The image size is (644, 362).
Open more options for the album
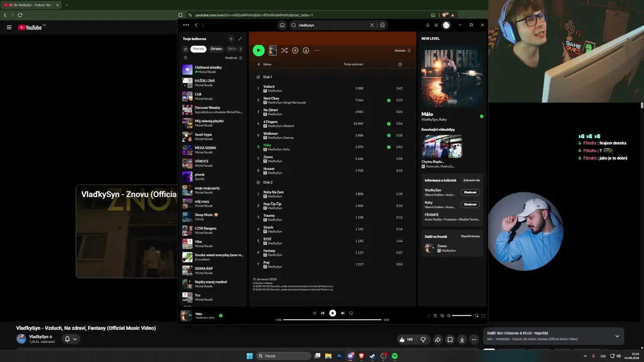coord(316,50)
